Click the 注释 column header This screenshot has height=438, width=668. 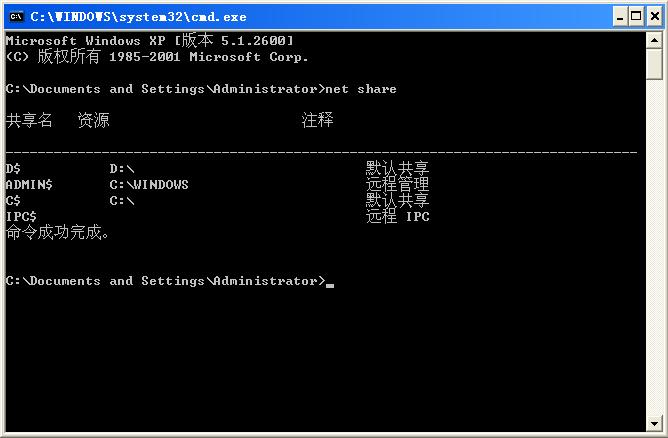317,120
